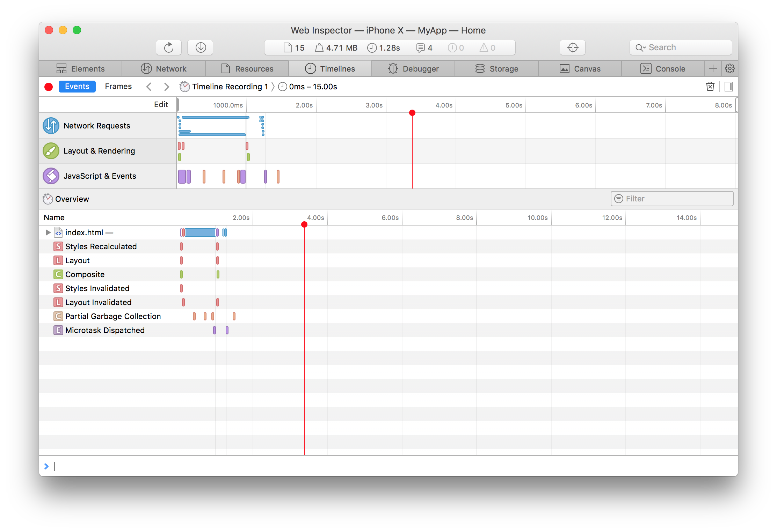Click the previous timeline navigation arrow

(148, 87)
